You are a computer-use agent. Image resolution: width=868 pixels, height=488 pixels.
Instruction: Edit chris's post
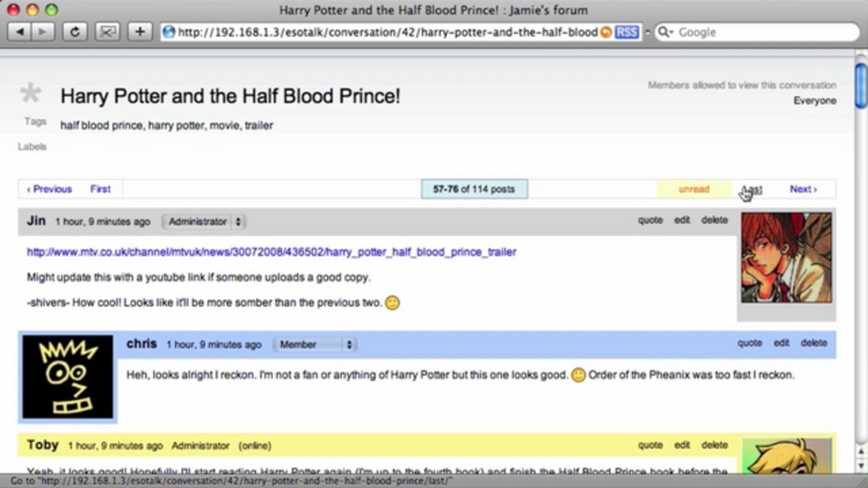(782, 343)
